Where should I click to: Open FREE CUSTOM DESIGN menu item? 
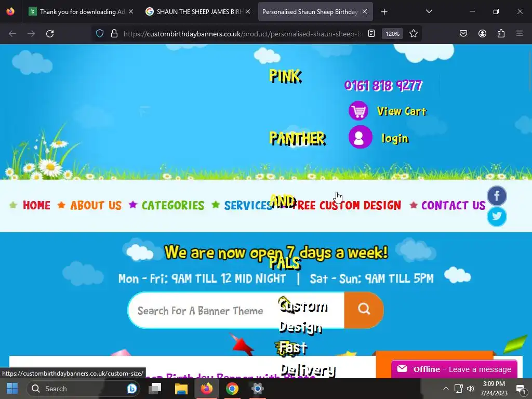point(347,205)
